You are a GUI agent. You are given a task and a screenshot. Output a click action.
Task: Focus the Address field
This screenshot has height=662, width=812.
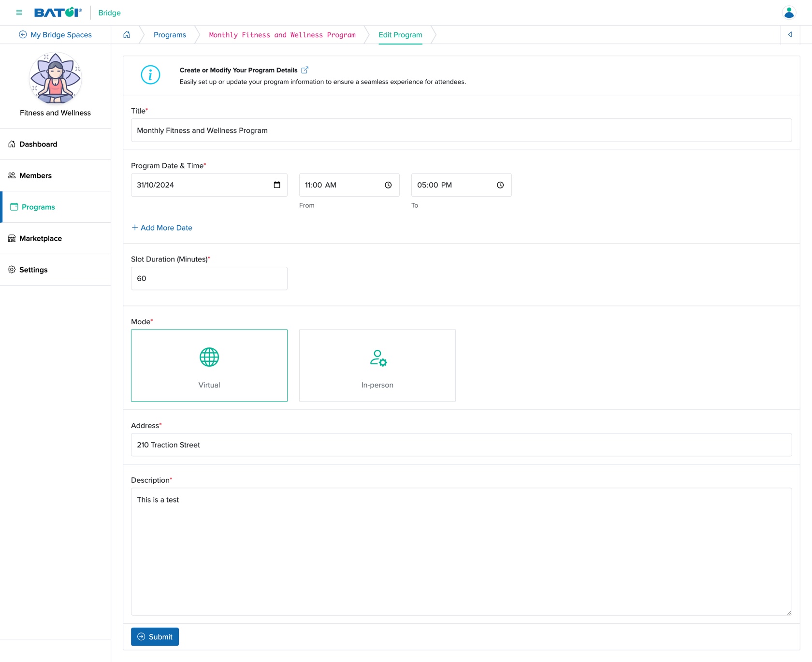[x=461, y=445]
